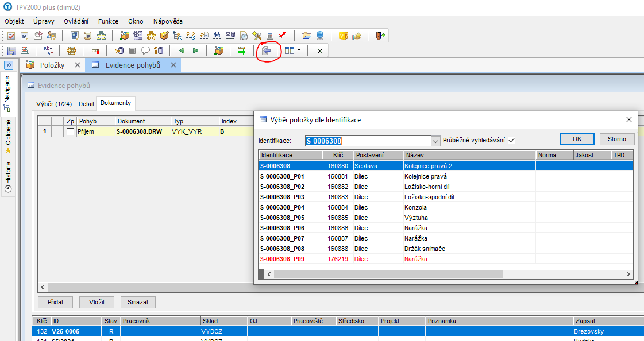644x341 pixels.
Task: Click the stamp icon beside save
Action: (x=25, y=51)
